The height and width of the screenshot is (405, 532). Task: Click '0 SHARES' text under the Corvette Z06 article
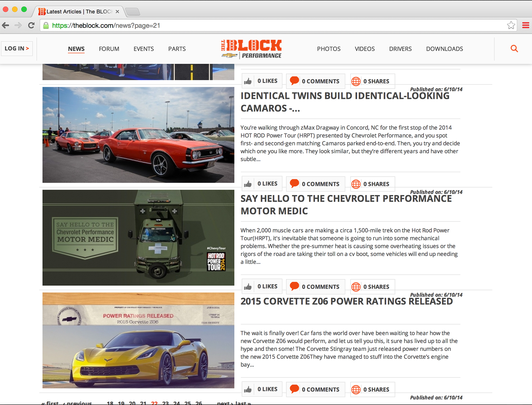point(376,389)
